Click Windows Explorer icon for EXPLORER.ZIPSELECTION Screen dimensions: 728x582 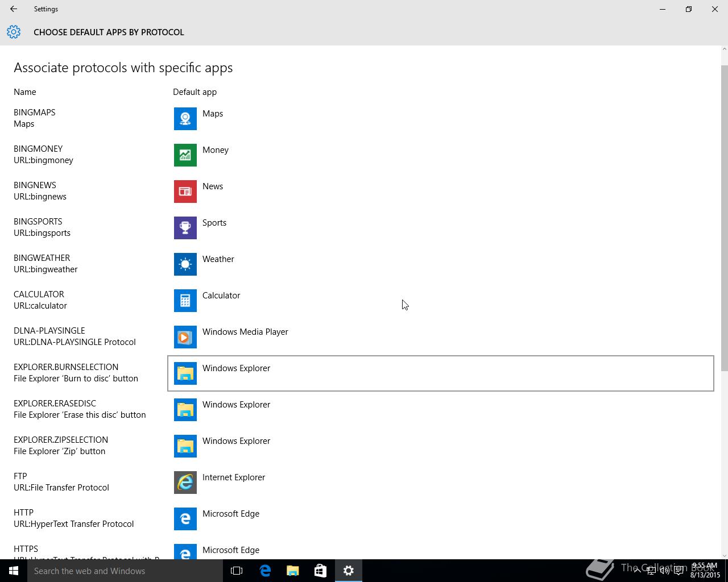tap(185, 446)
